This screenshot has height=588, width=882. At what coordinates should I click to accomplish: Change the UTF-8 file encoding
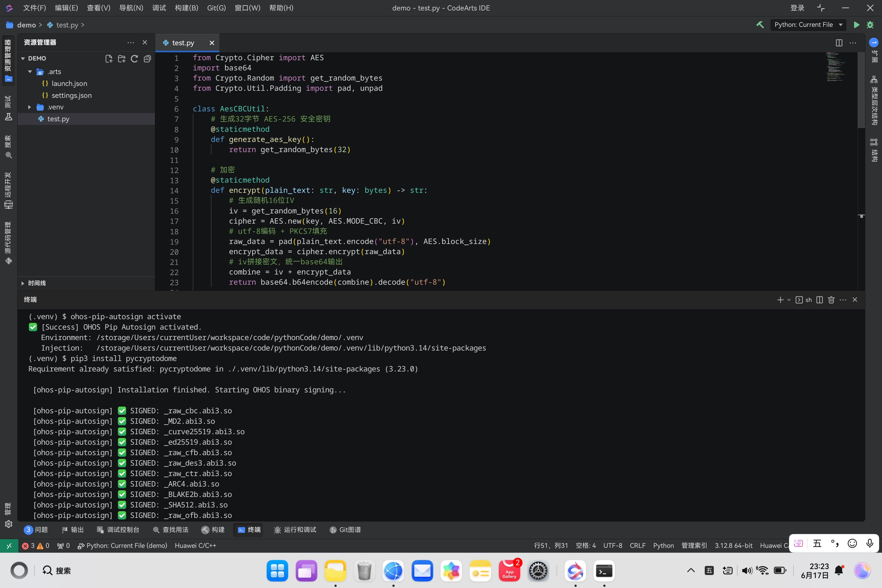pyautogui.click(x=613, y=546)
